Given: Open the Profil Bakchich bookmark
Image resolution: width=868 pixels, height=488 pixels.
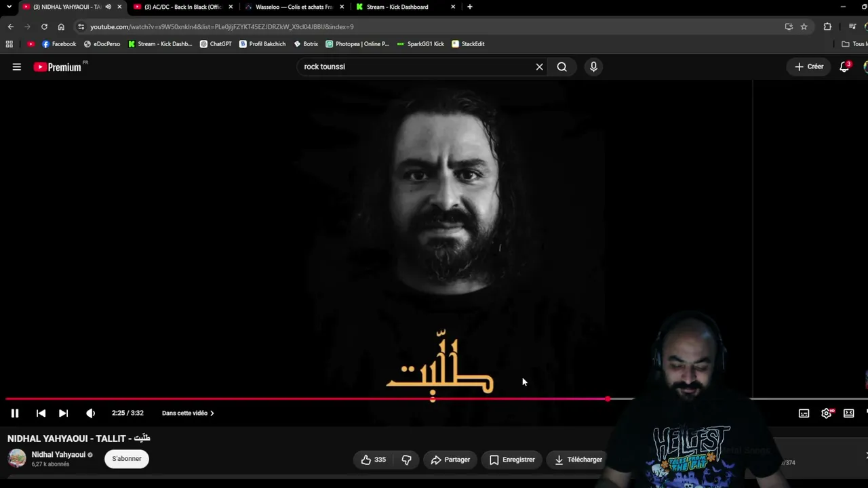Looking at the screenshot, I should 262,44.
